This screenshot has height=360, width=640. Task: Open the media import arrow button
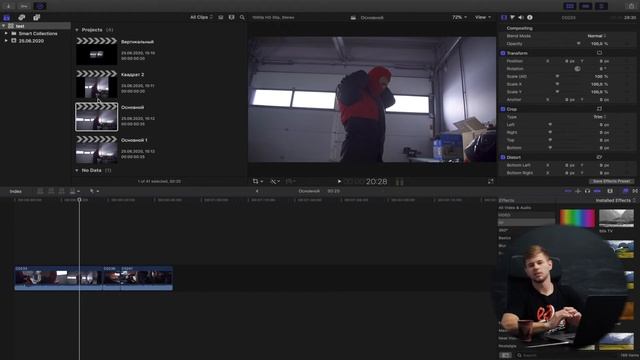coord(8,6)
